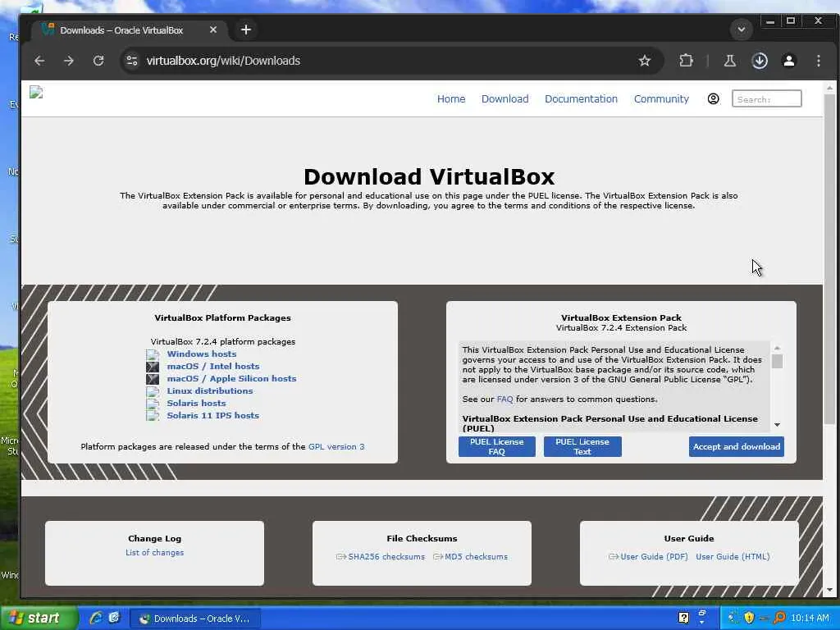Open the Windows XP start button
Screen dimensions: 840x630
tap(39, 619)
